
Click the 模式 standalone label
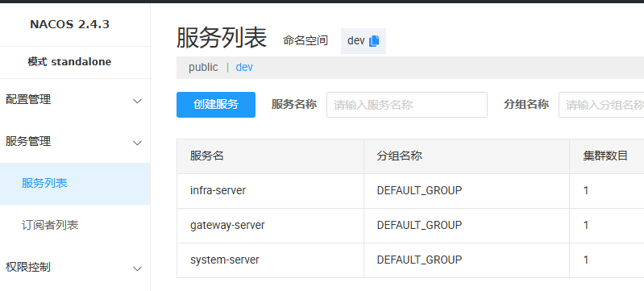69,62
